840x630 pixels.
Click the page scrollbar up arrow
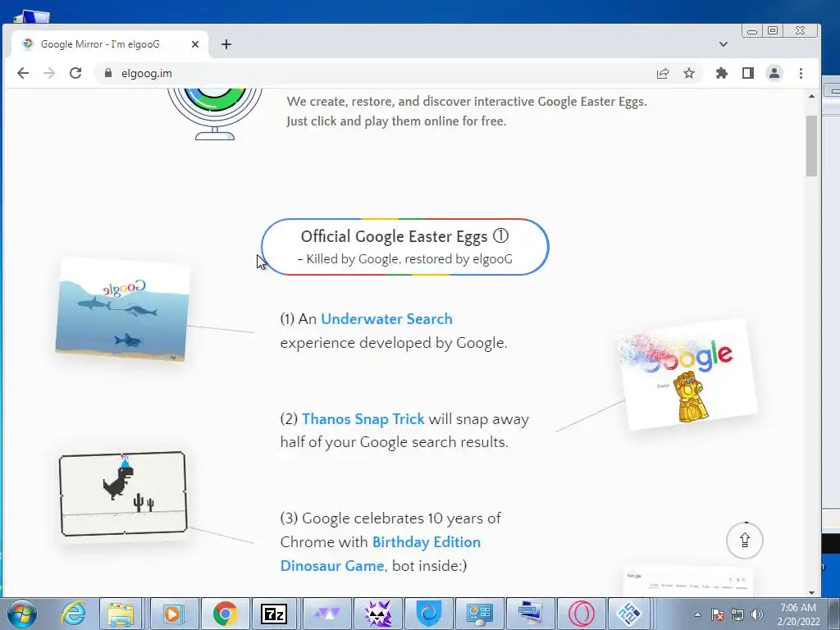click(x=811, y=97)
